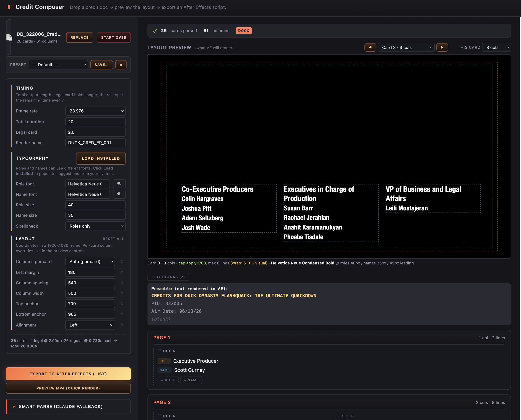Add a role with + ROLE
521x420 pixels.
[x=168, y=380]
